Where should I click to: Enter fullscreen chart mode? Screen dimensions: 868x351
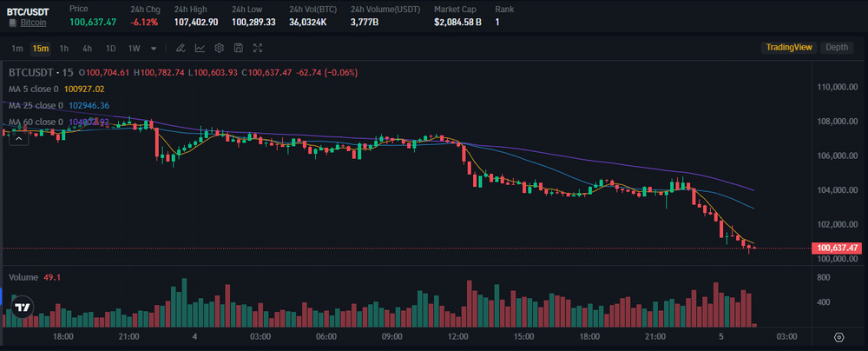point(257,48)
